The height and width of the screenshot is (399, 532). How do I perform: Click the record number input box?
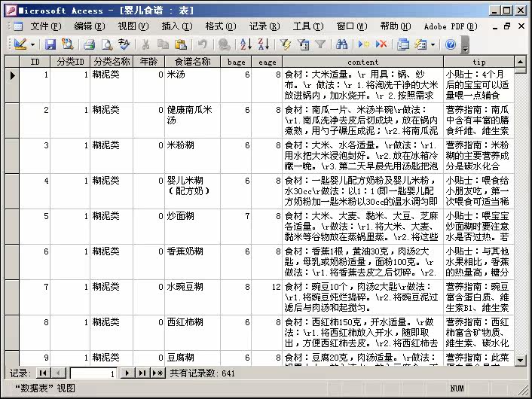[x=93, y=373]
